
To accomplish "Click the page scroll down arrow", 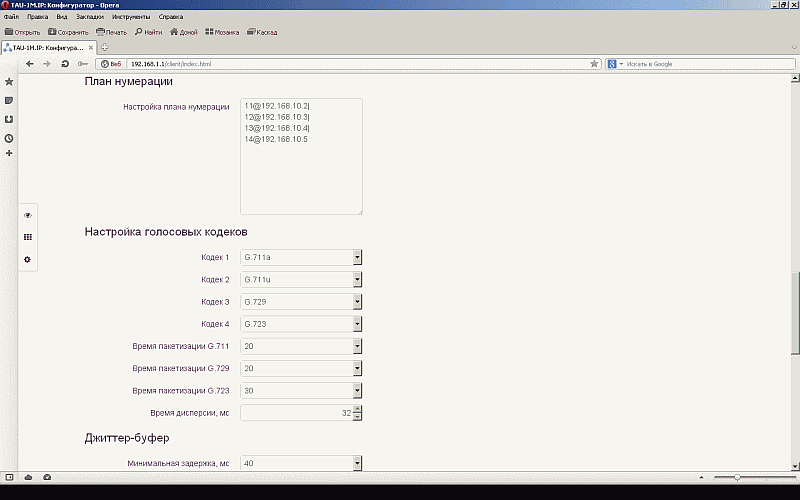I will 795,466.
